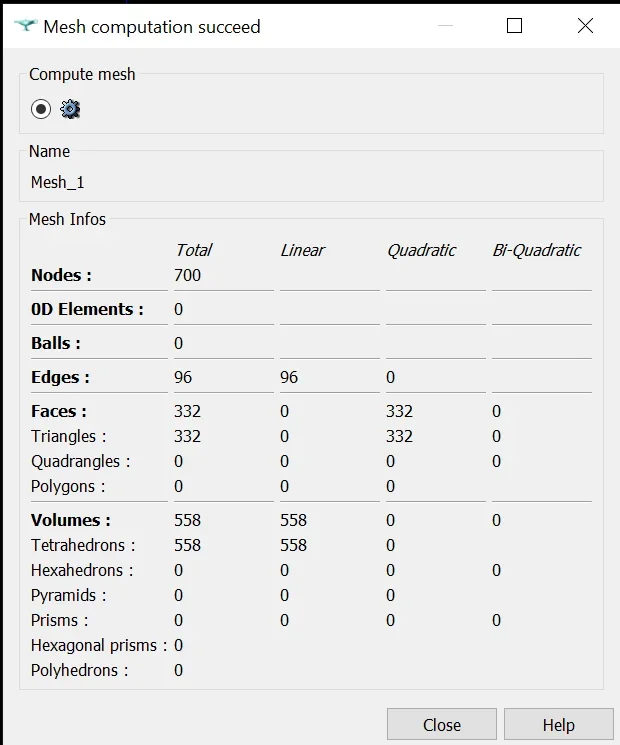Viewport: 620px width, 745px height.
Task: Click the Polyhedrons row label
Action: pyautogui.click(x=79, y=670)
